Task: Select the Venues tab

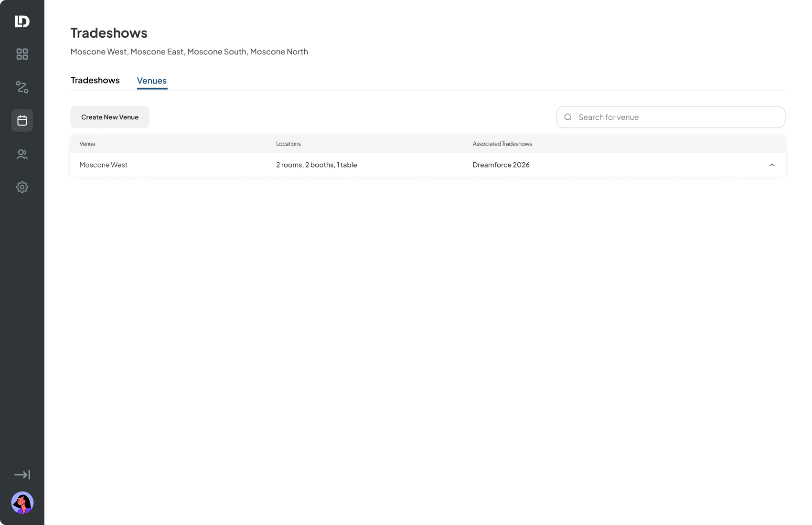Action: click(152, 81)
